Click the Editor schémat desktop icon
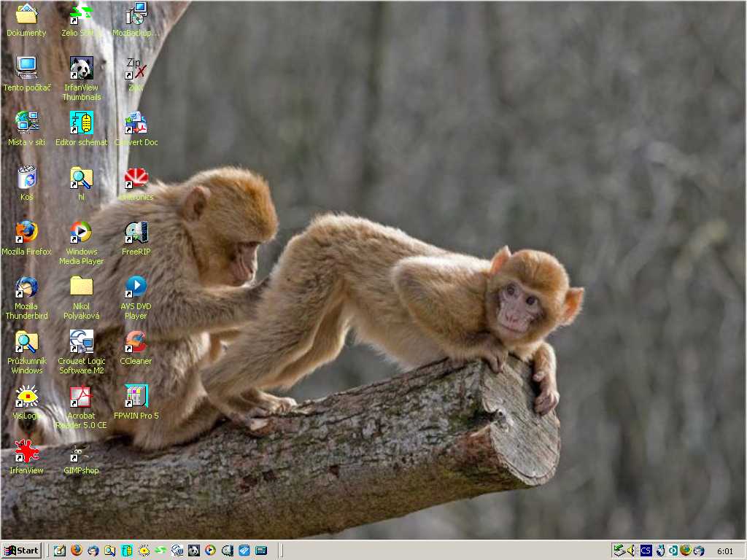This screenshot has height=560, width=747. tap(81, 122)
